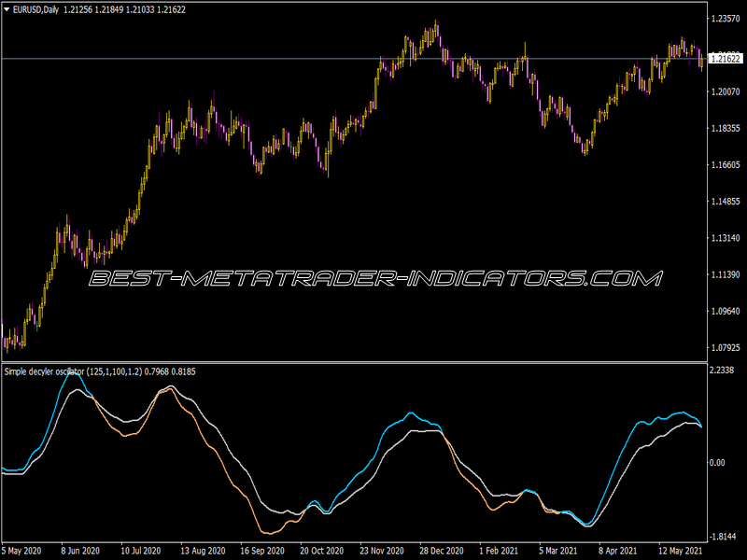Click the 1.23570 price axis label
This screenshot has width=747, height=560.
pyautogui.click(x=726, y=19)
